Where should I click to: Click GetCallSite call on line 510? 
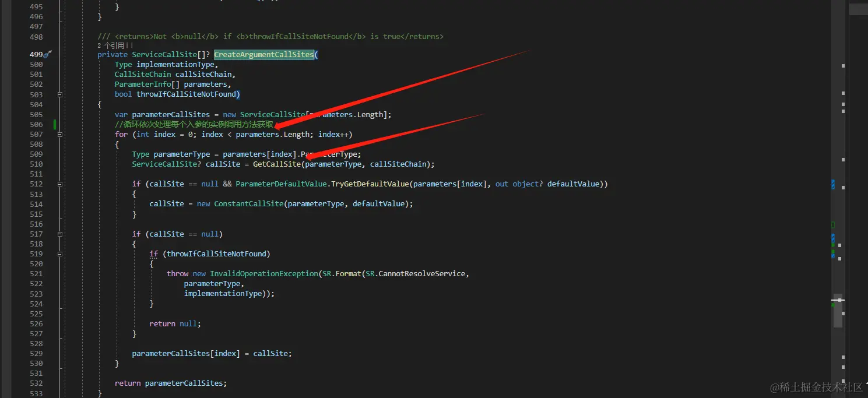[277, 164]
